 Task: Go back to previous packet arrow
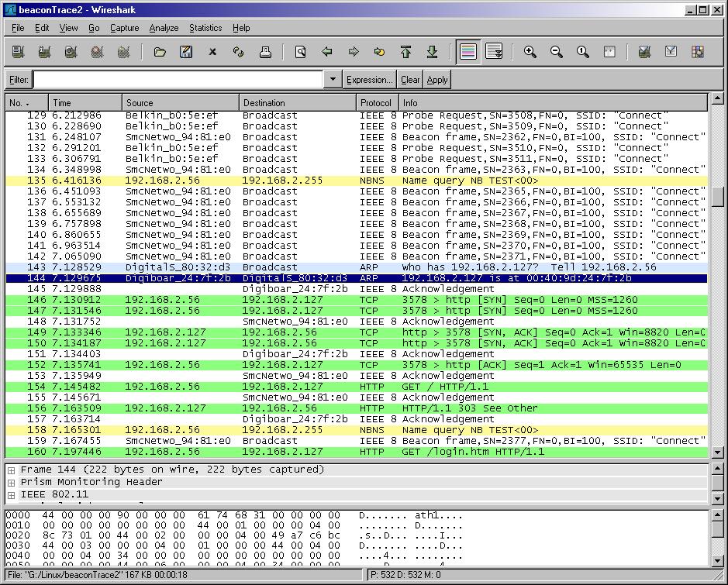coord(326,52)
